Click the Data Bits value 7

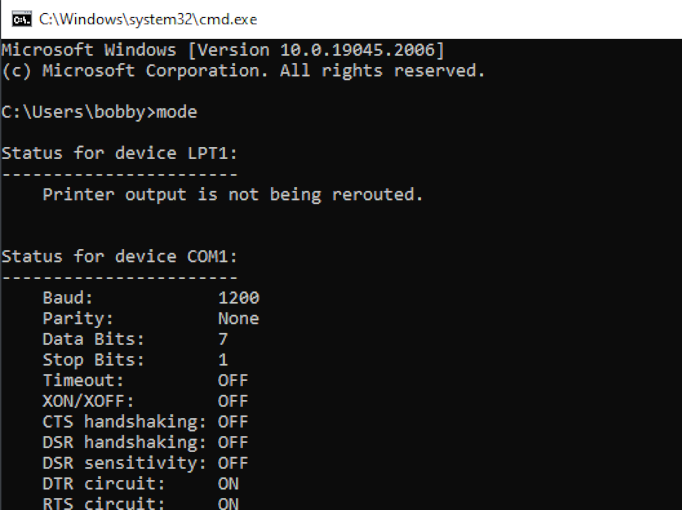[223, 339]
